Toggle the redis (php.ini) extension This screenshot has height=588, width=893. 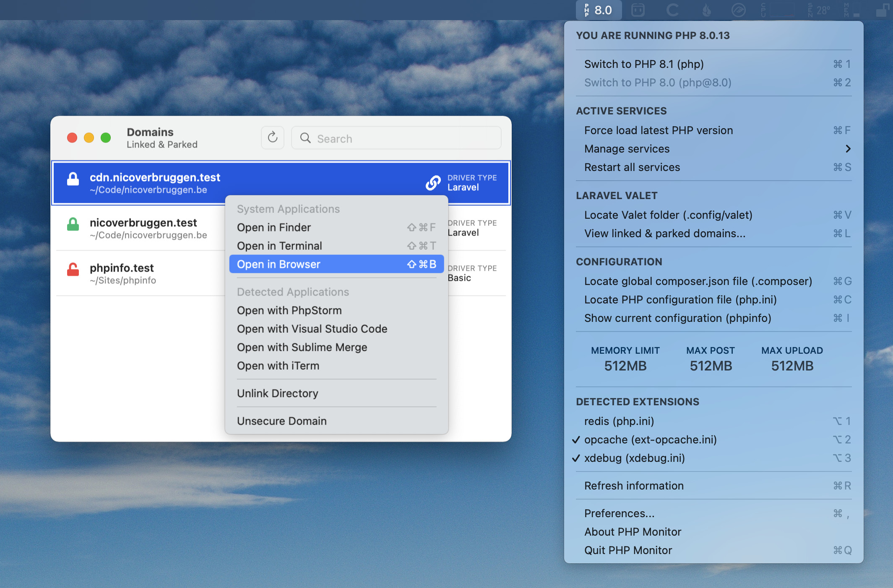tap(713, 421)
